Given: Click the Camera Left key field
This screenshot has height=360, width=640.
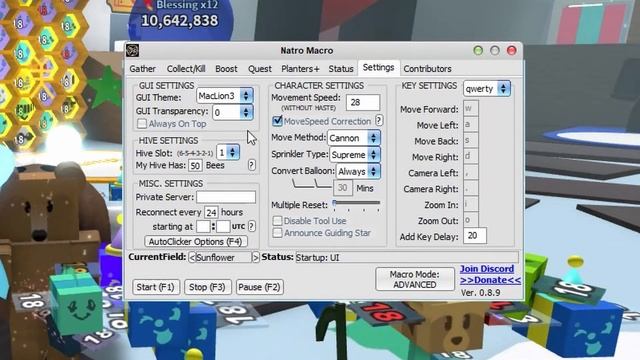Looking at the screenshot, I should tap(471, 172).
